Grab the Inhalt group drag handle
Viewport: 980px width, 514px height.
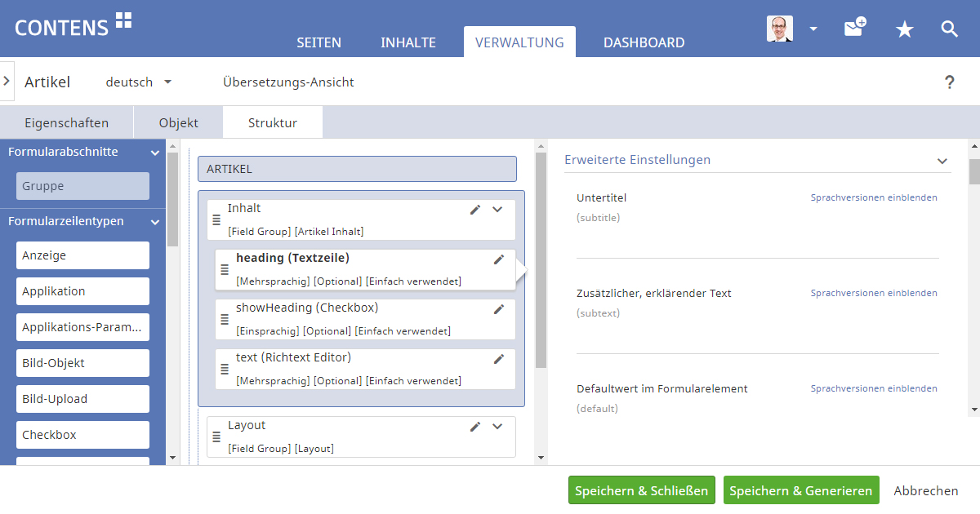[x=216, y=220]
